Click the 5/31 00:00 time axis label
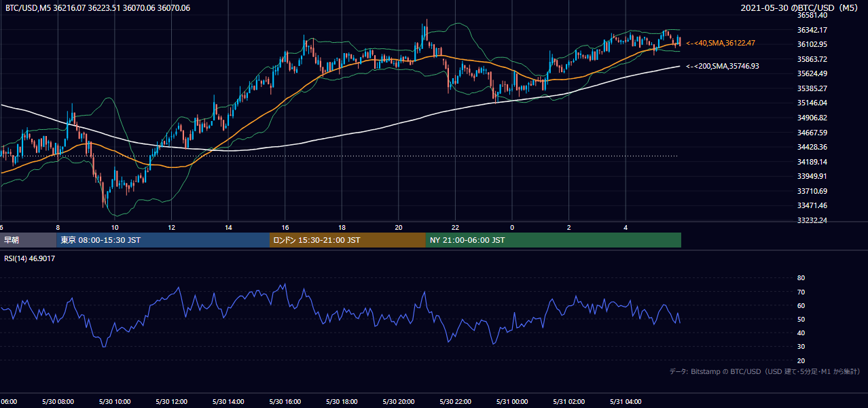This screenshot has height=408, width=868. point(511,402)
